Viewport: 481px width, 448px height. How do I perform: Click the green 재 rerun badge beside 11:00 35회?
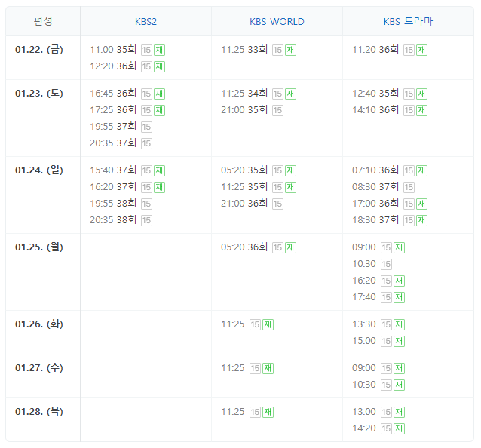pos(160,50)
